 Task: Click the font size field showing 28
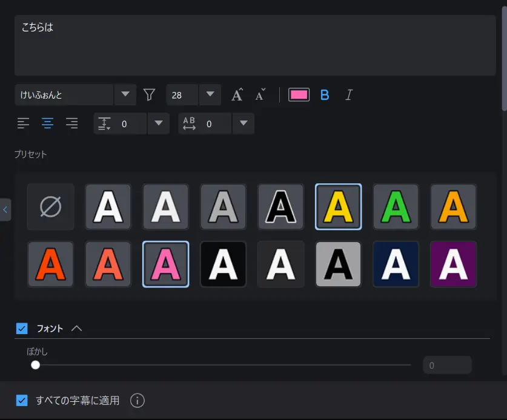pos(182,94)
